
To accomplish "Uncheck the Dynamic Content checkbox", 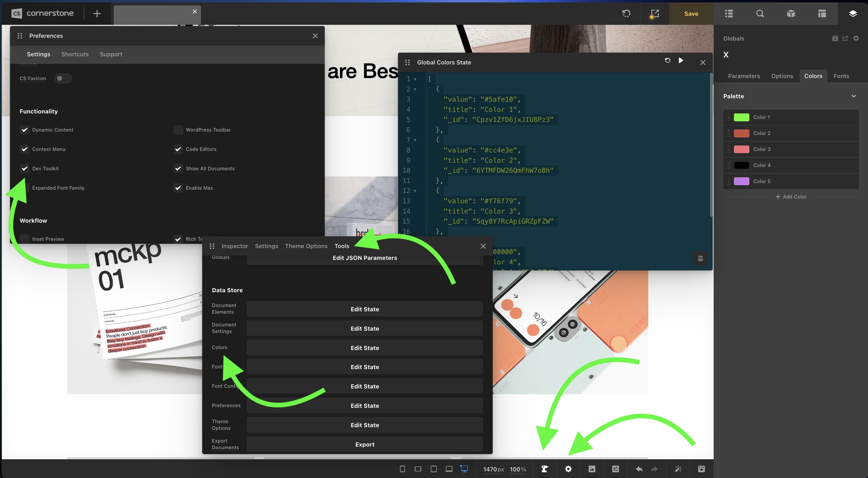I will click(x=24, y=130).
